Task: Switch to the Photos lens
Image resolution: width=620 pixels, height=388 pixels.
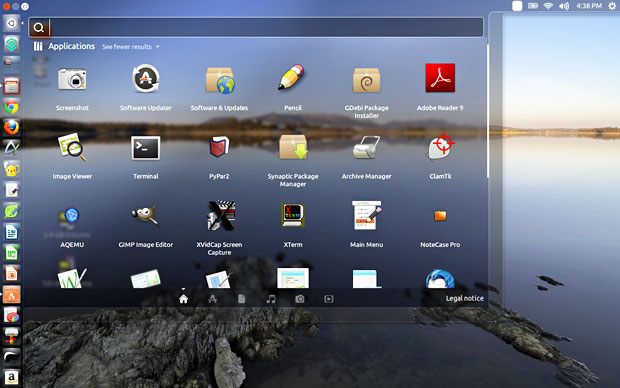Action: point(300,299)
